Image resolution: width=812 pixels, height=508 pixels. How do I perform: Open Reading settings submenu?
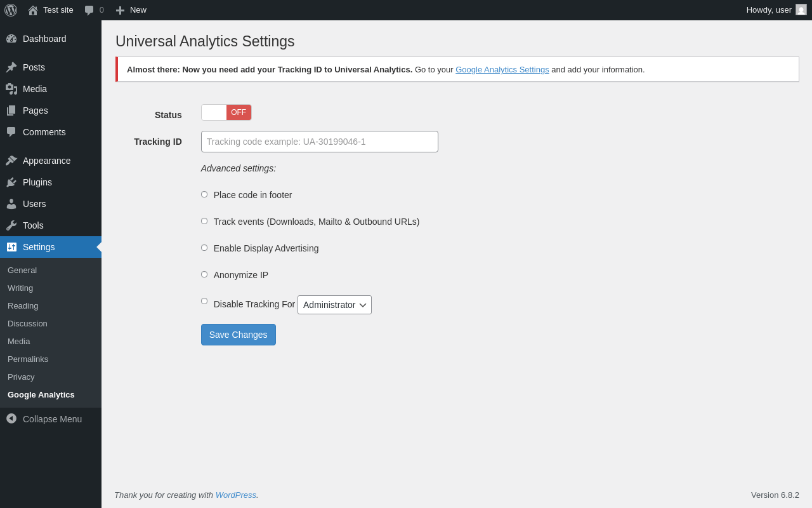[23, 305]
